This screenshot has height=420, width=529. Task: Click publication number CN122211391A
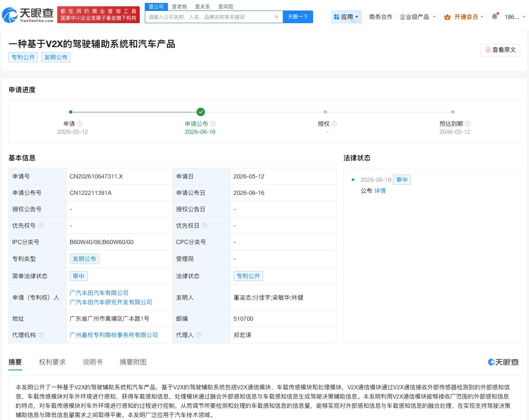[90, 193]
